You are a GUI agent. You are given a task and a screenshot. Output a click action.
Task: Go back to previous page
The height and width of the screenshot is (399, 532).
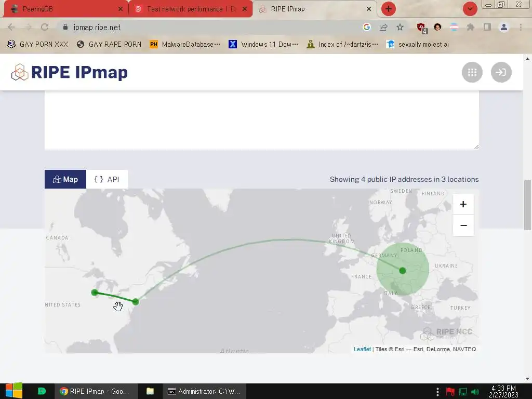pyautogui.click(x=11, y=27)
